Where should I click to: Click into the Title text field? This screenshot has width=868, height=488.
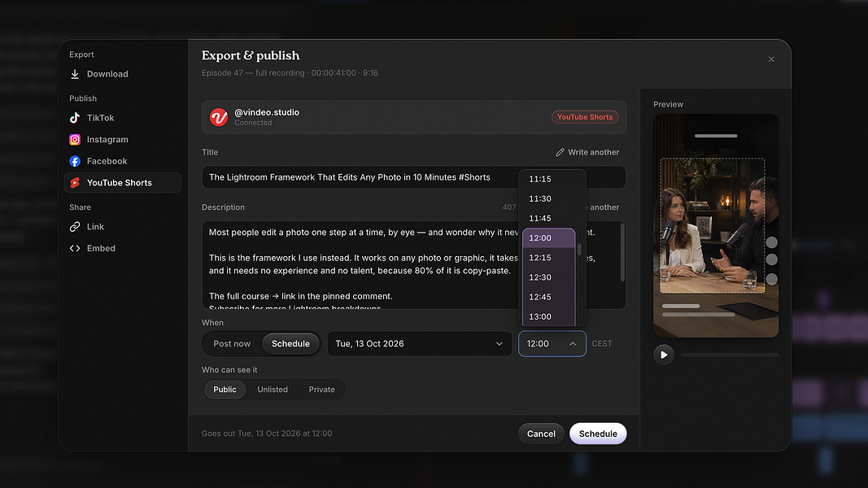[414, 177]
